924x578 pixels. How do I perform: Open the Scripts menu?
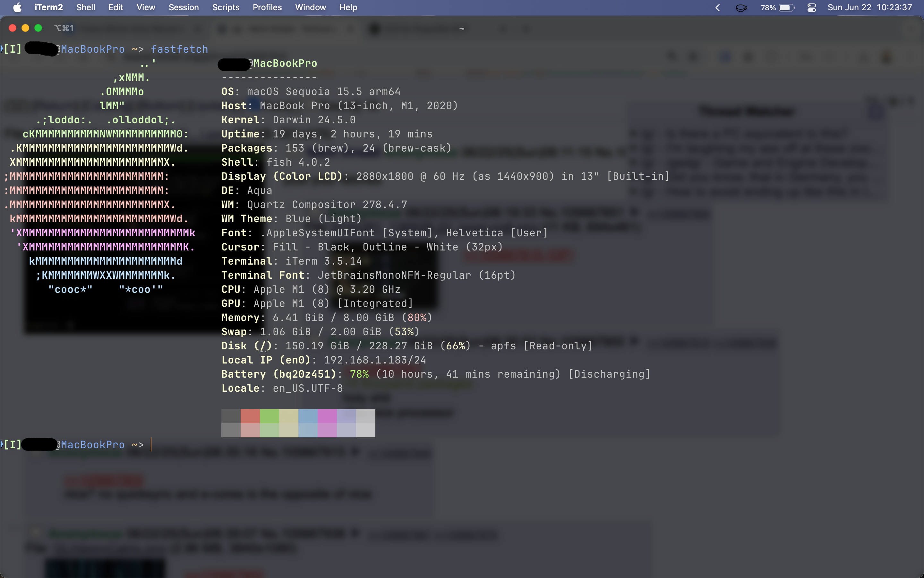226,8
